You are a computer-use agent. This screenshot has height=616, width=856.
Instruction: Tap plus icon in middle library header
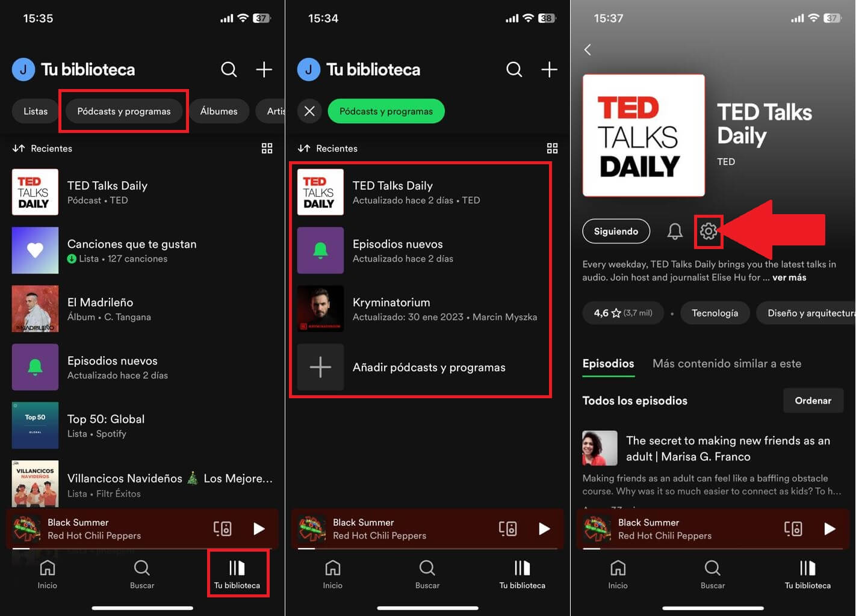click(549, 69)
